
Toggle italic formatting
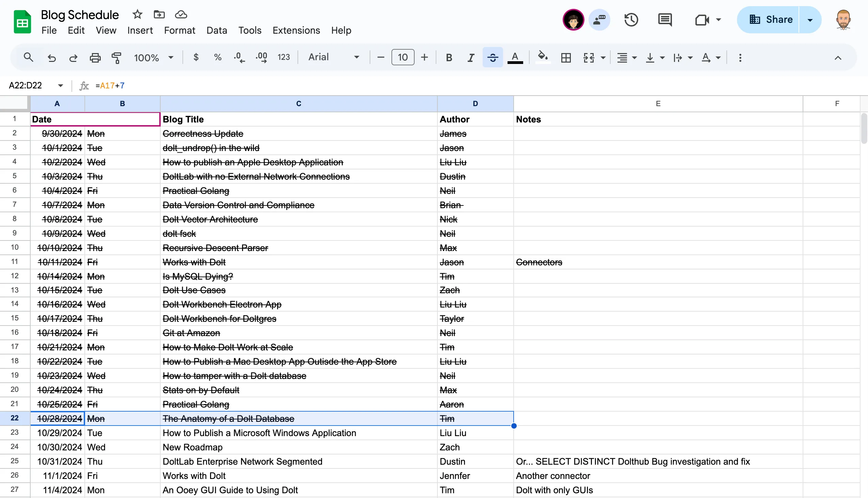[x=470, y=57]
